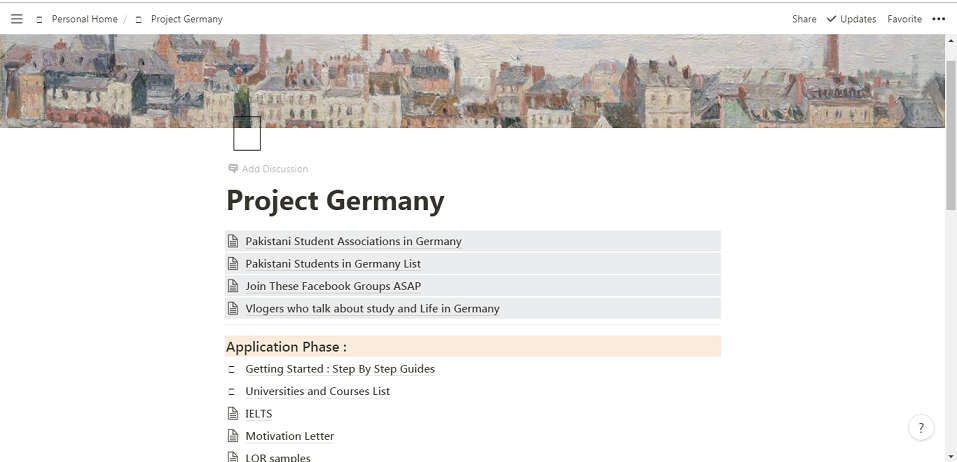Click the empty page icon placeholder
957x462 pixels.
tap(247, 133)
